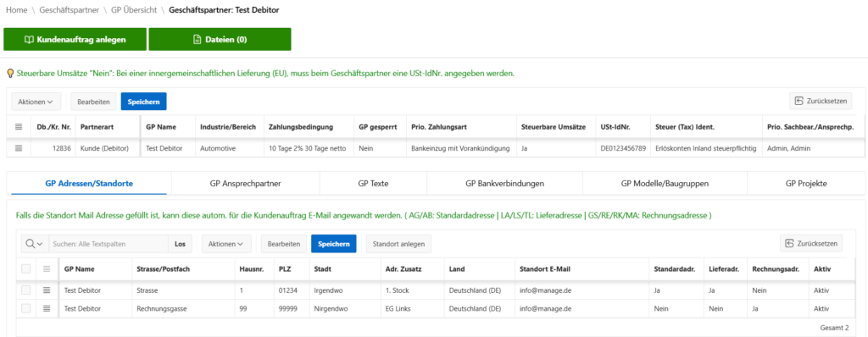Viewport: 868px width, 337px height.
Task: Expand the upper Aktionen dropdown
Action: pyautogui.click(x=36, y=102)
